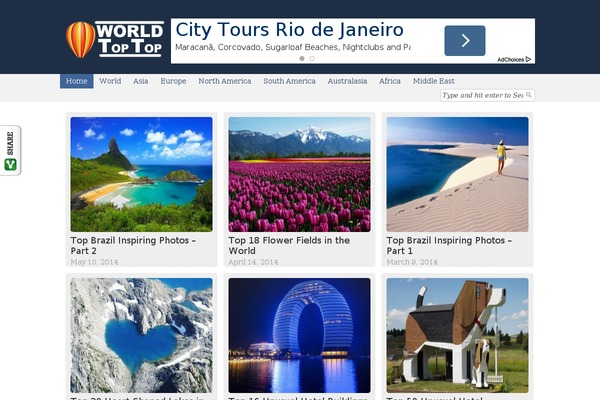
Task: Go to the Home menu item
Action: tap(77, 81)
